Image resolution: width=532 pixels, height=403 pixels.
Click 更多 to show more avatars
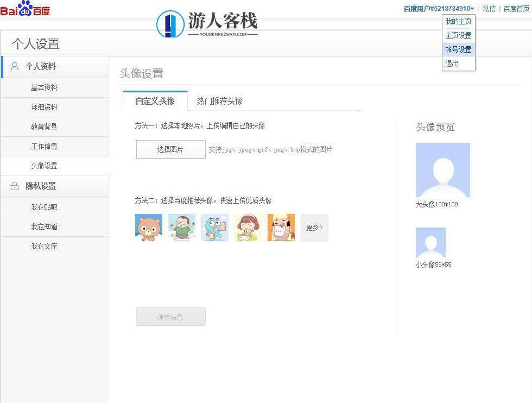click(x=314, y=228)
